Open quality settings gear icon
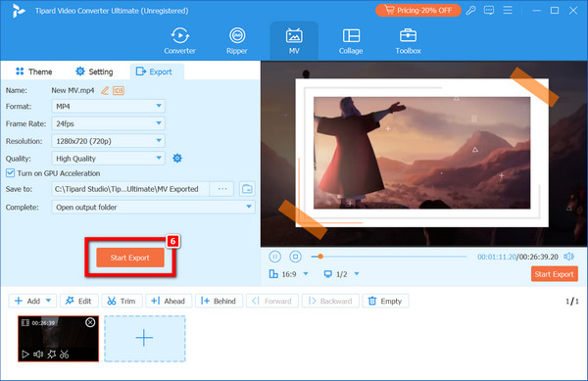Screen dimensions: 588x381 pyautogui.click(x=177, y=158)
